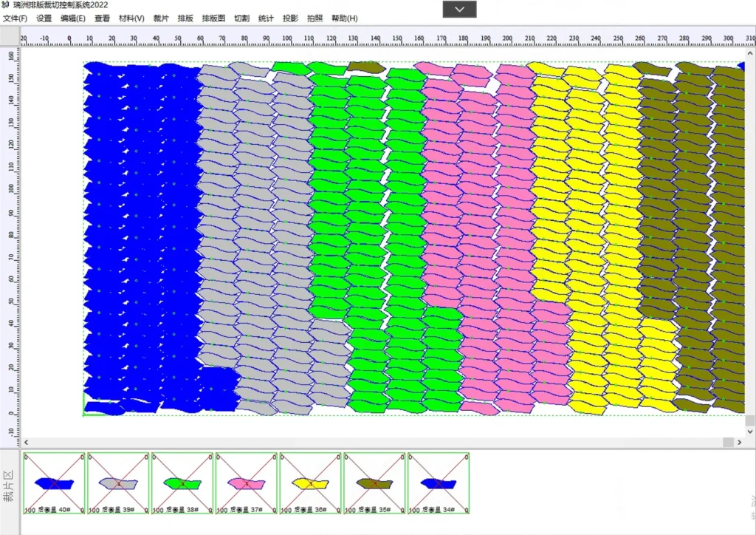Click the vertical scrollbar up arrow
The image size is (756, 535).
(750, 53)
